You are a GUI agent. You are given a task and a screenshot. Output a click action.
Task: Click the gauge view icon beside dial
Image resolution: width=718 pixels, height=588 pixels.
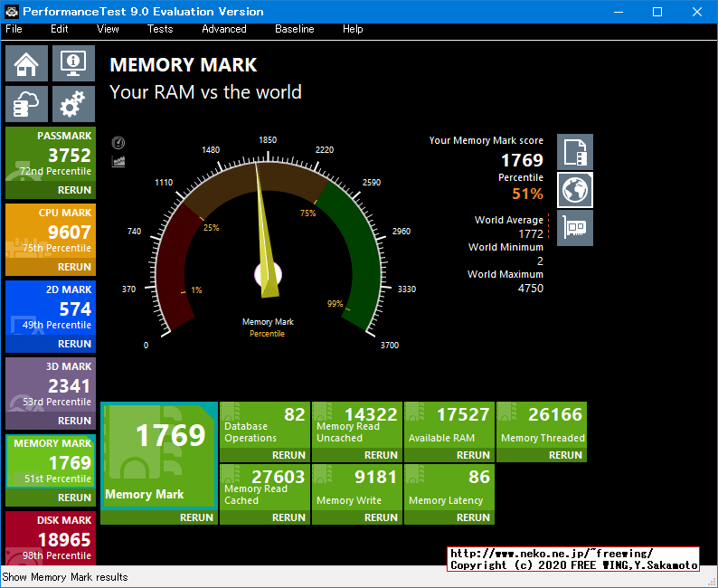[x=118, y=143]
